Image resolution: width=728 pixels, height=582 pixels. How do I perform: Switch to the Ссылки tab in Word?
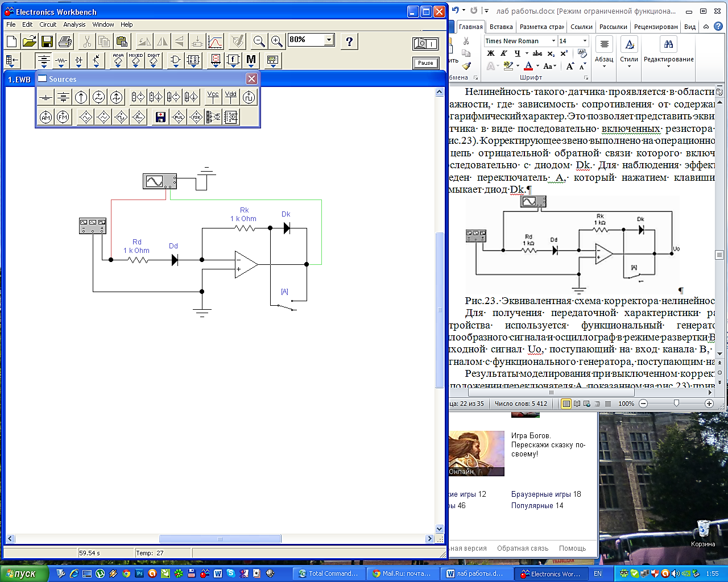point(581,27)
